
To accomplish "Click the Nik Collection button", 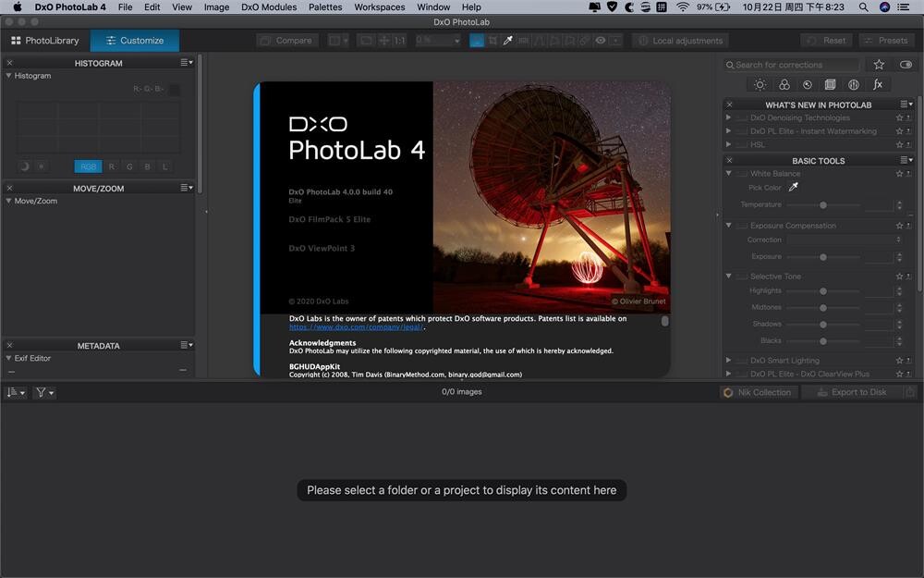I will (x=759, y=392).
